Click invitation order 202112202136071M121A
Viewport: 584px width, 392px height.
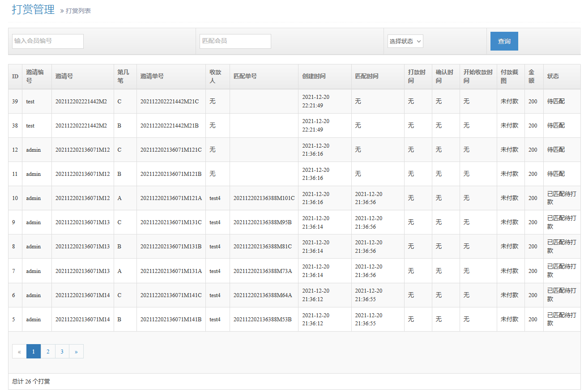pos(171,198)
